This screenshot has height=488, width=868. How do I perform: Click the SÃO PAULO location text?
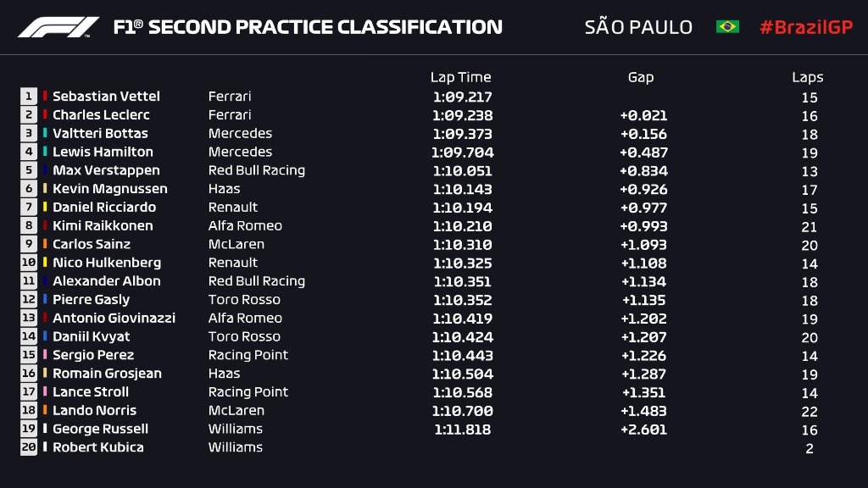(x=638, y=27)
